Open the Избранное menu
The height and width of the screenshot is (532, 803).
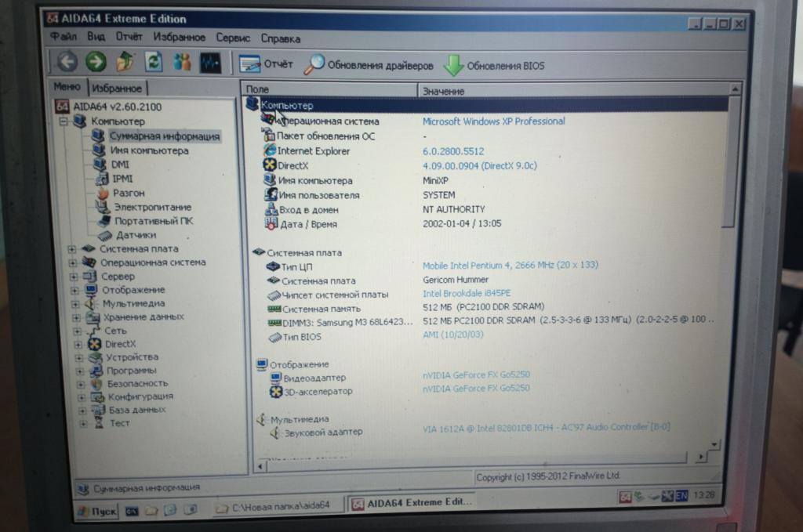tap(180, 38)
